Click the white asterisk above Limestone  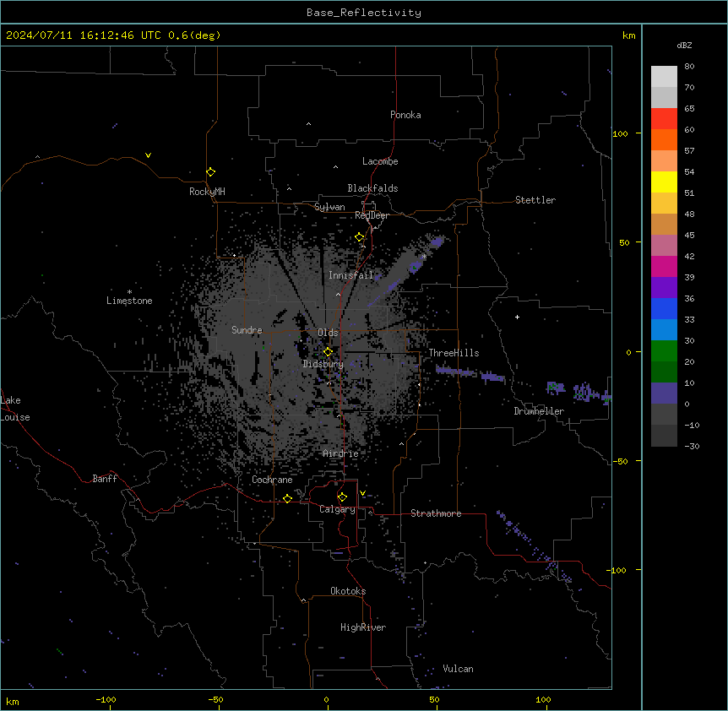[x=129, y=291]
